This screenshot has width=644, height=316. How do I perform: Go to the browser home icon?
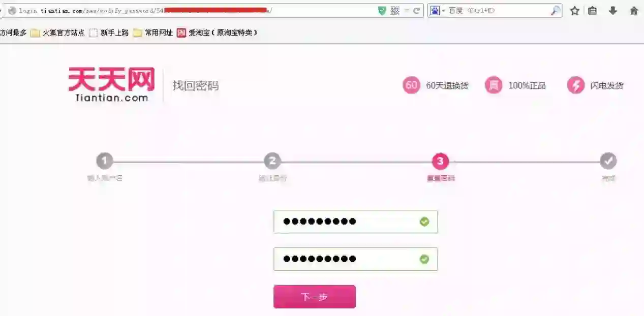click(x=634, y=11)
